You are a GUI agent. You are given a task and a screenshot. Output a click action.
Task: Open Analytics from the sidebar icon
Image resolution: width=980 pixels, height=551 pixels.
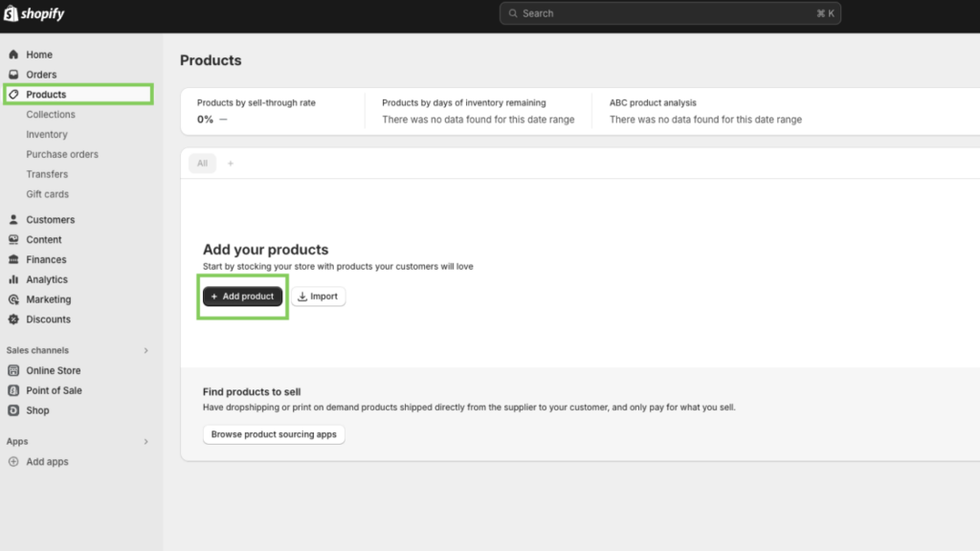point(14,279)
